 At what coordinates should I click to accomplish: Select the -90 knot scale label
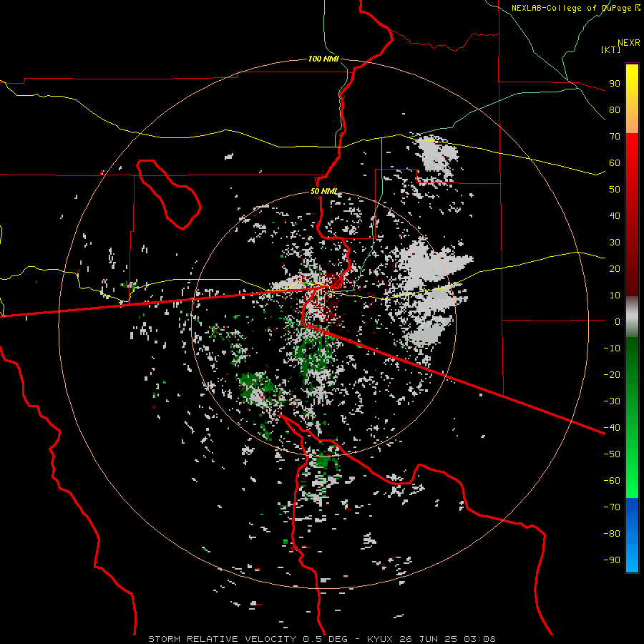pos(612,560)
